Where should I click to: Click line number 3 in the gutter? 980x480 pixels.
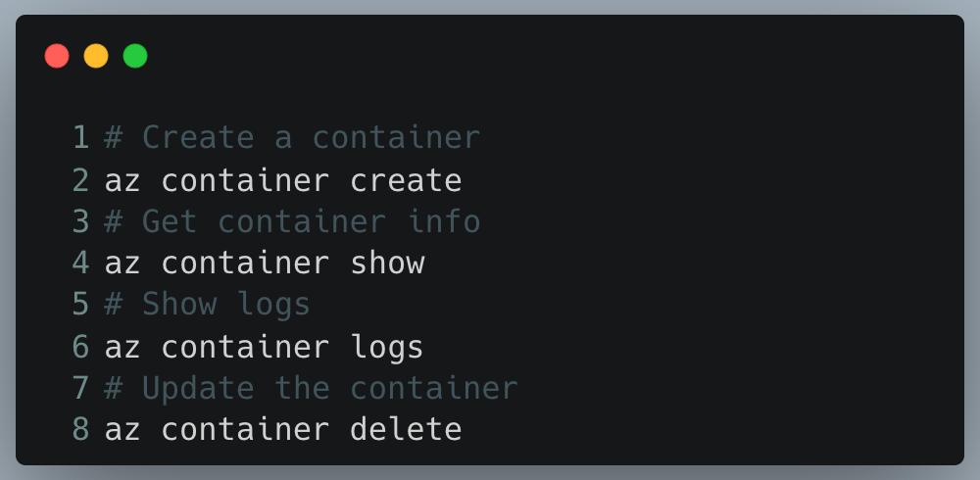[x=80, y=221]
